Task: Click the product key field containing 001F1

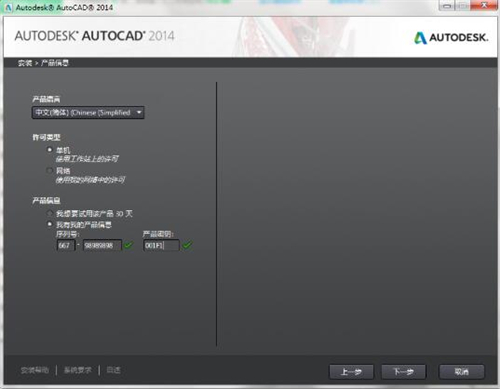Action: coord(161,246)
